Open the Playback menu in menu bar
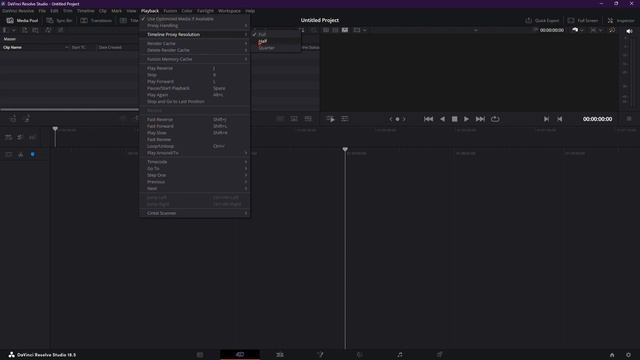Screen dimensions: 640x360 point(150,11)
